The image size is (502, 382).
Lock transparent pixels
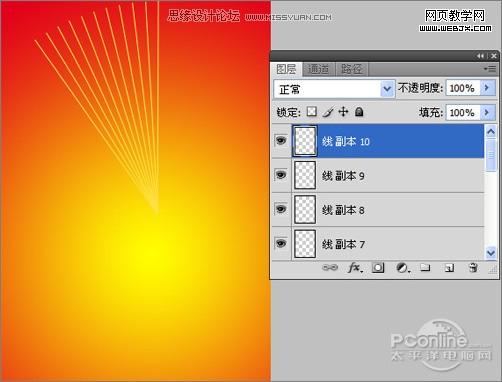[312, 111]
